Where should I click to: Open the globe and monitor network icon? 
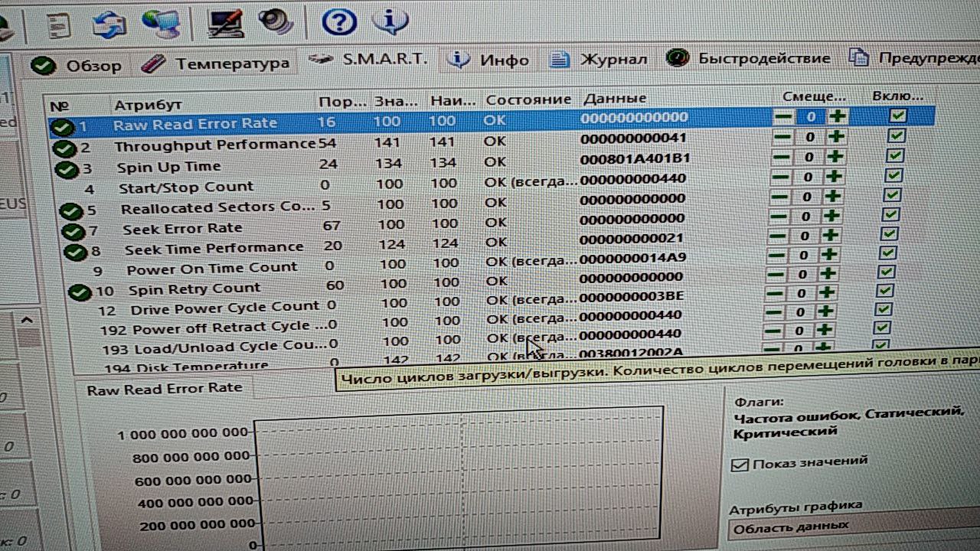click(x=161, y=22)
